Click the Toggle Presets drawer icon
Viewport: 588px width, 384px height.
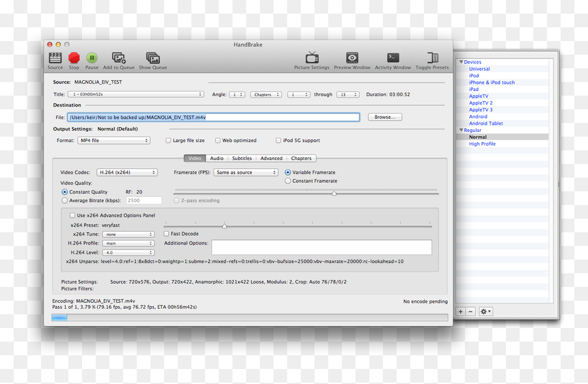click(x=432, y=57)
